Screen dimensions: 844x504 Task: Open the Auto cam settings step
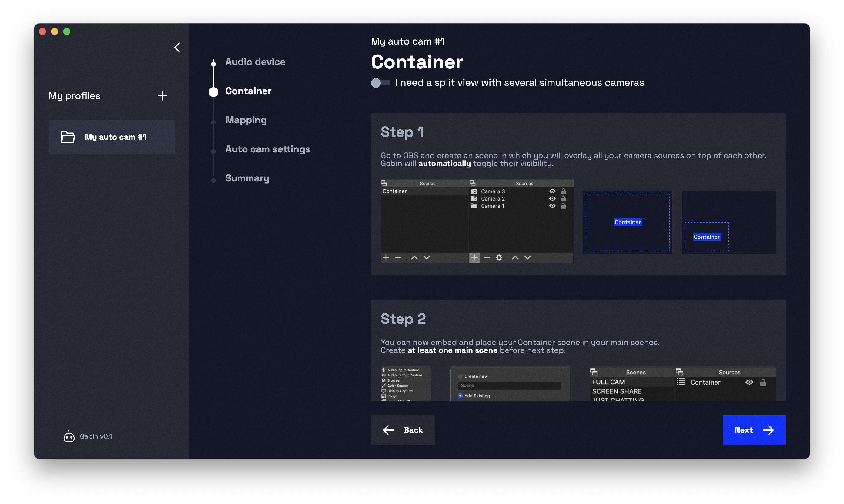pyautogui.click(x=268, y=149)
